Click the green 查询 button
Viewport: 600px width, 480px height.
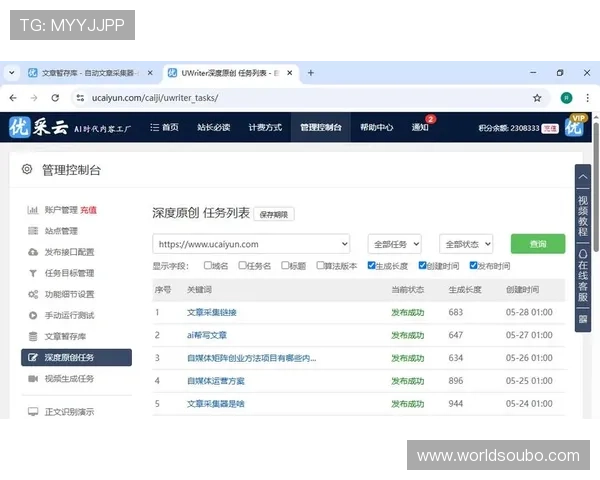click(x=538, y=244)
